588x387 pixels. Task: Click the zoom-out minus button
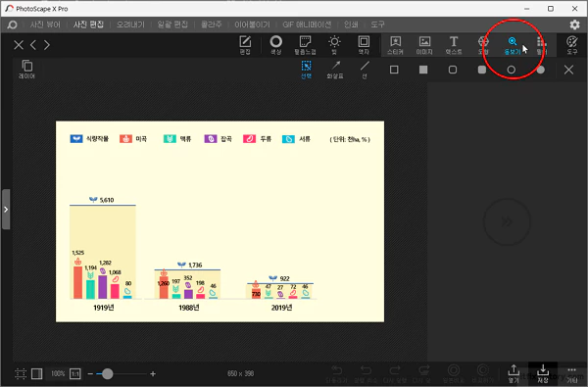(90, 374)
